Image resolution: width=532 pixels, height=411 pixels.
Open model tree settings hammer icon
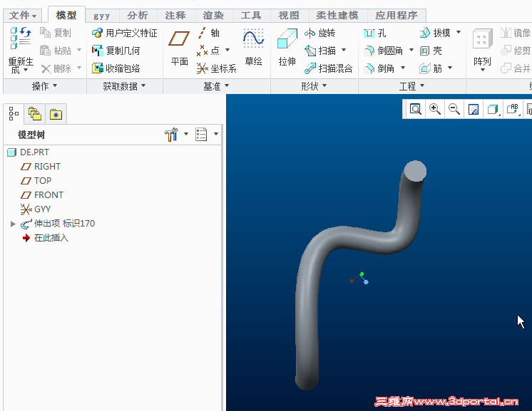pyautogui.click(x=171, y=134)
